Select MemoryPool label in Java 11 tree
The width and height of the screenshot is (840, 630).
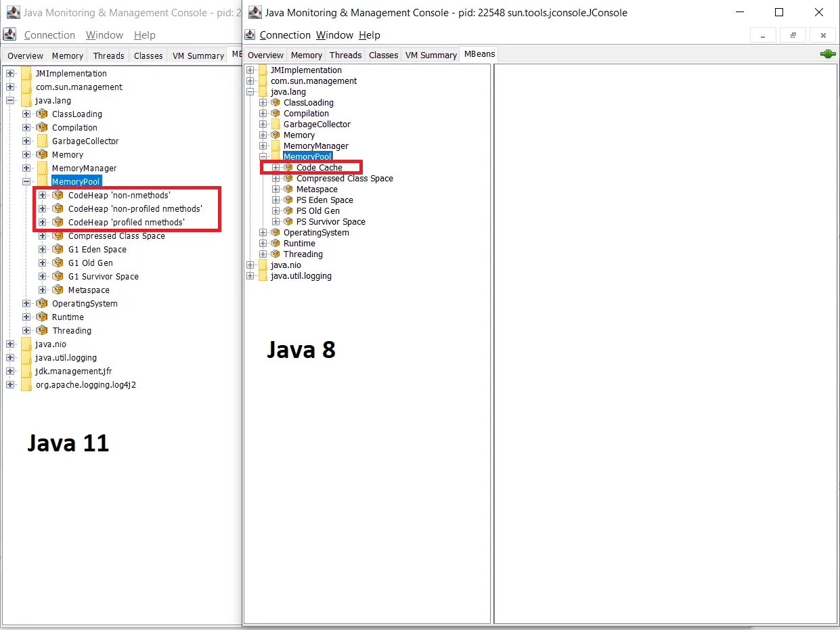[x=76, y=181]
